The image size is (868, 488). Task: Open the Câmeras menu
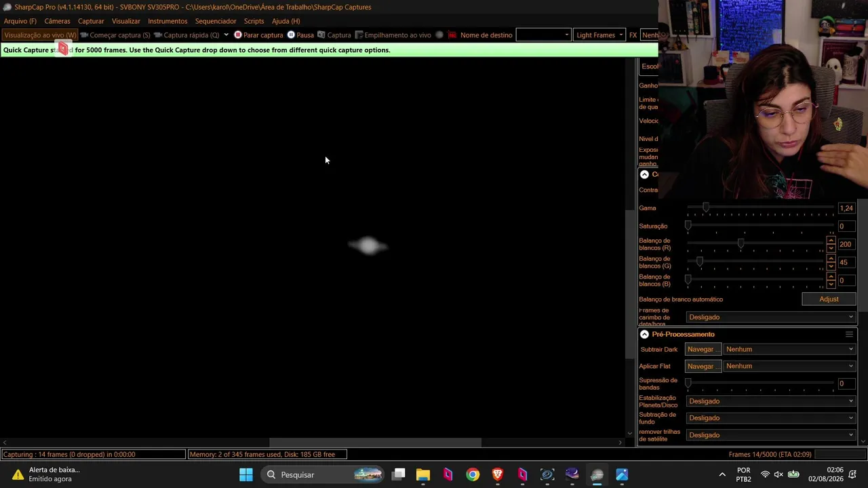(57, 21)
